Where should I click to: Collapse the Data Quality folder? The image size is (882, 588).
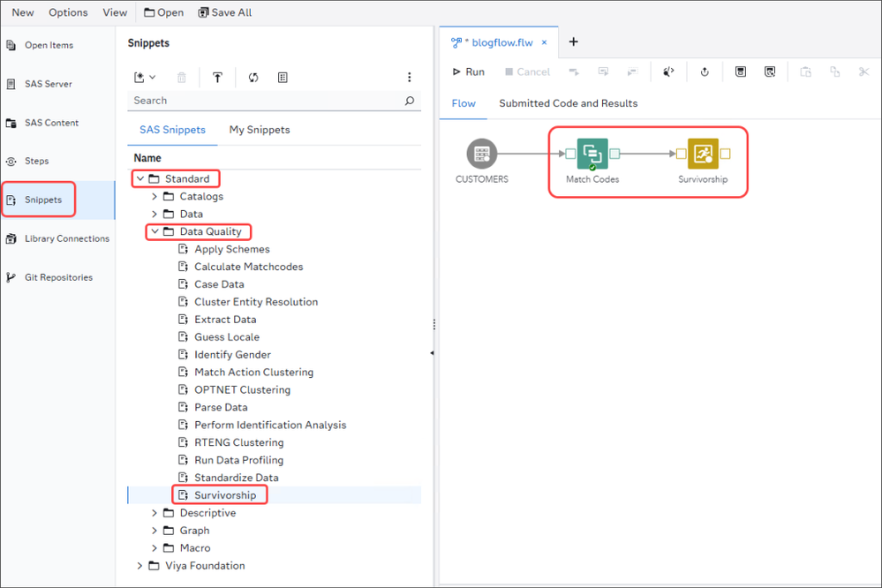pos(155,231)
